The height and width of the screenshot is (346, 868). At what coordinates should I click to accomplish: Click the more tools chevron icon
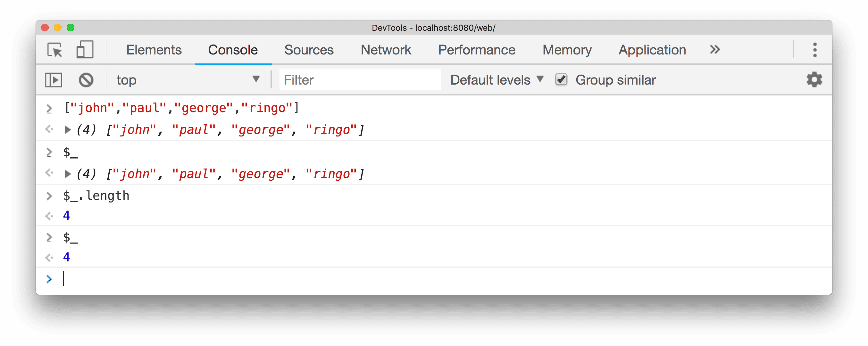(715, 50)
